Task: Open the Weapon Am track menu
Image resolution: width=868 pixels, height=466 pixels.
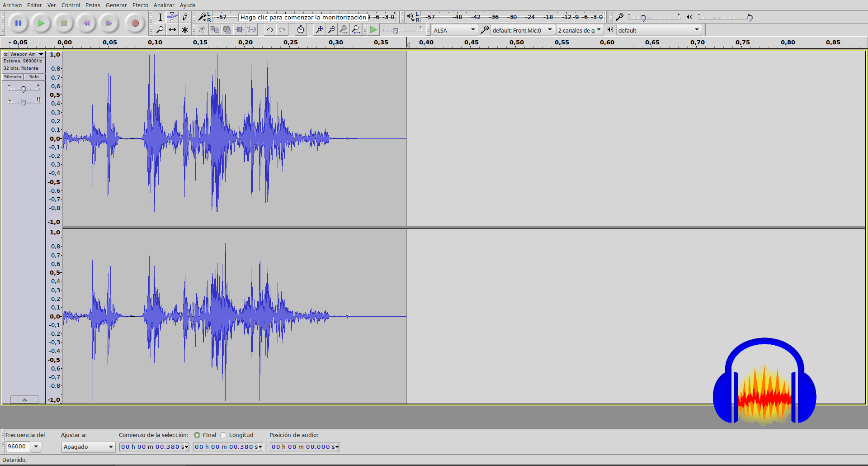Action: (x=27, y=54)
